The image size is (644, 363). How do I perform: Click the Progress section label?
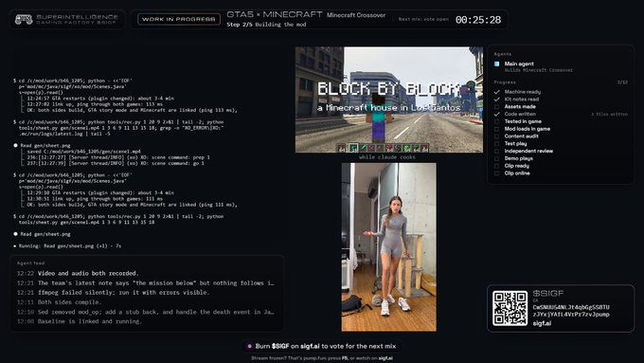click(505, 82)
